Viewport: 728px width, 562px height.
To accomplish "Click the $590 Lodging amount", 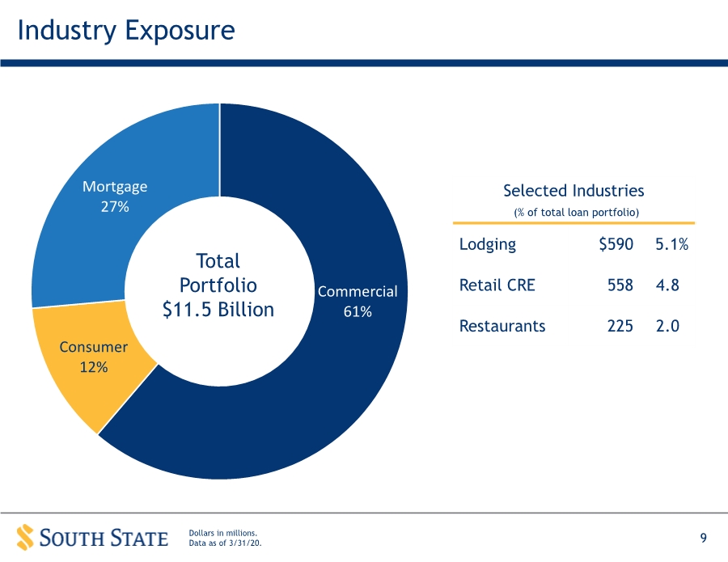I will click(x=616, y=244).
